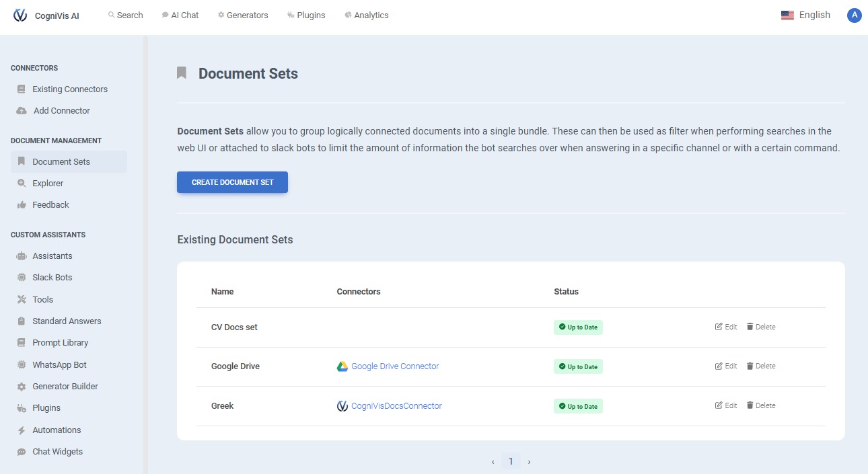Click the Explorer magnifier icon in sidebar
Screen dimensions: 868x474
22,183
